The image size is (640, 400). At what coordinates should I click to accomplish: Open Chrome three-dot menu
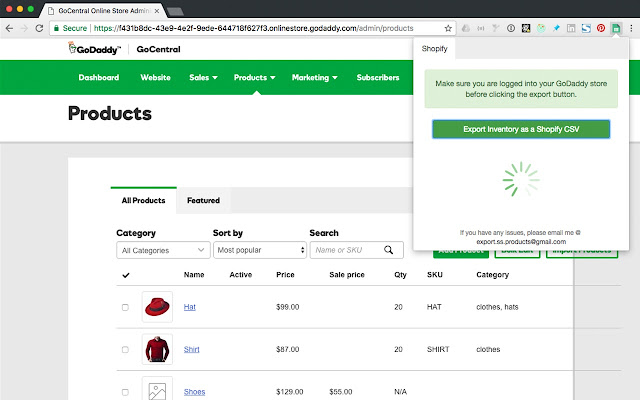631,28
